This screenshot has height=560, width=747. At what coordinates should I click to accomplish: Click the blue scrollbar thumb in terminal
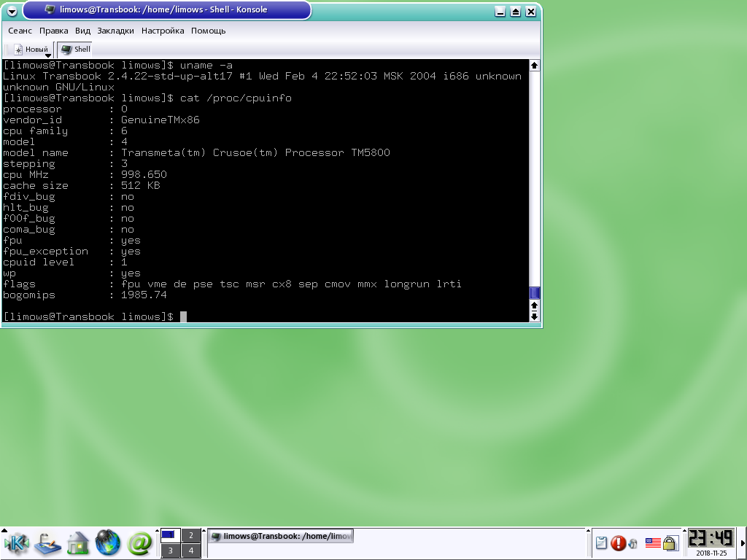click(x=534, y=293)
